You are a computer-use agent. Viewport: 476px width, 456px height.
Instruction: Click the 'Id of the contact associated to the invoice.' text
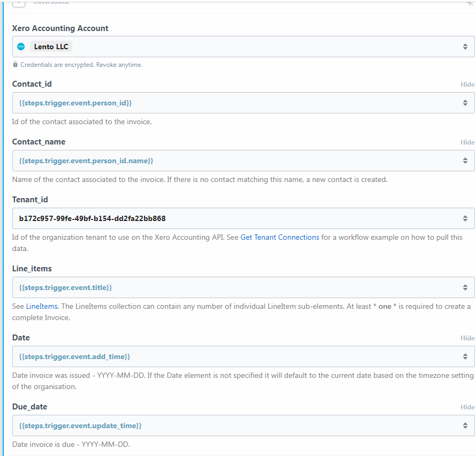[82, 121]
